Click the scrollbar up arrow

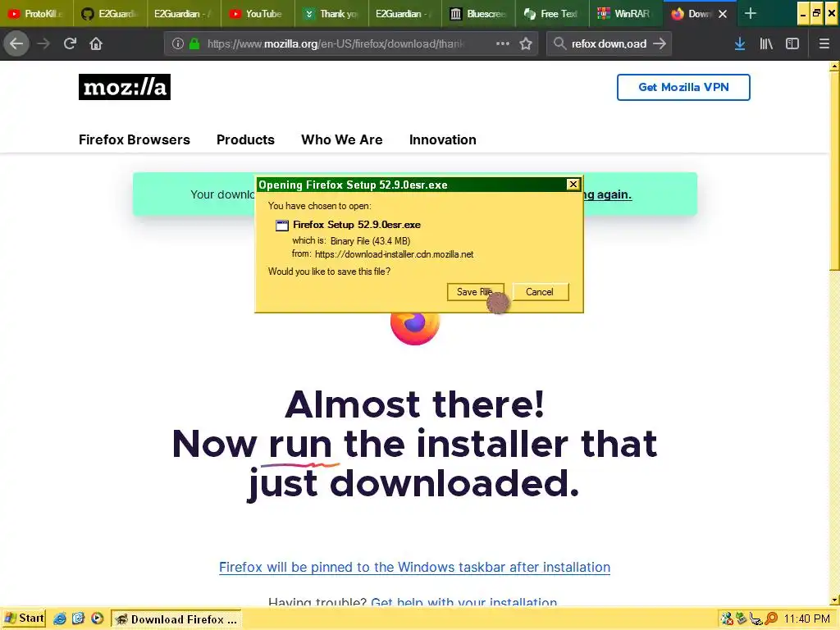coord(834,66)
